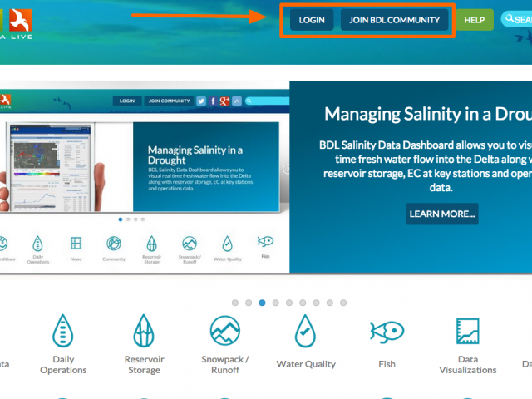This screenshot has width=532, height=399.
Task: Select the fourth carousel dot
Action: pyautogui.click(x=276, y=303)
